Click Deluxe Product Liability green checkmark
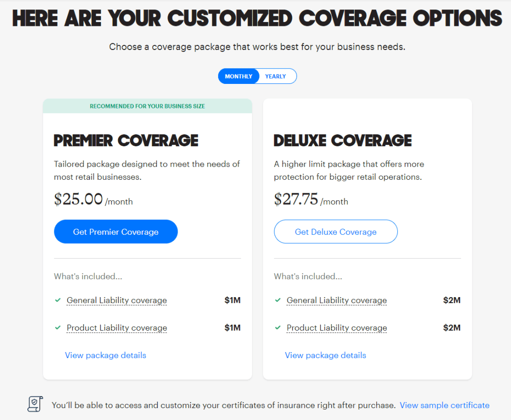 click(x=278, y=328)
